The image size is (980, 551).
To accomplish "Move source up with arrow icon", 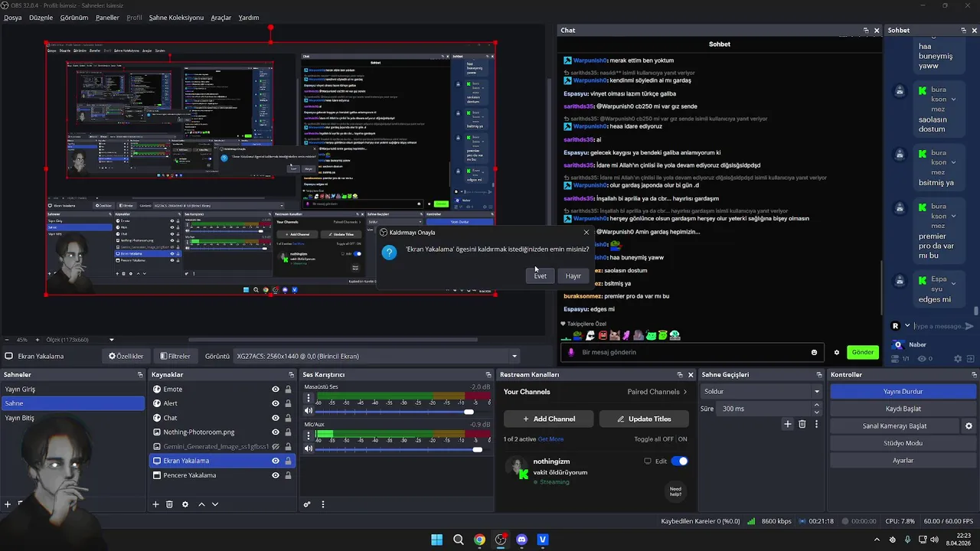I will coord(201,504).
